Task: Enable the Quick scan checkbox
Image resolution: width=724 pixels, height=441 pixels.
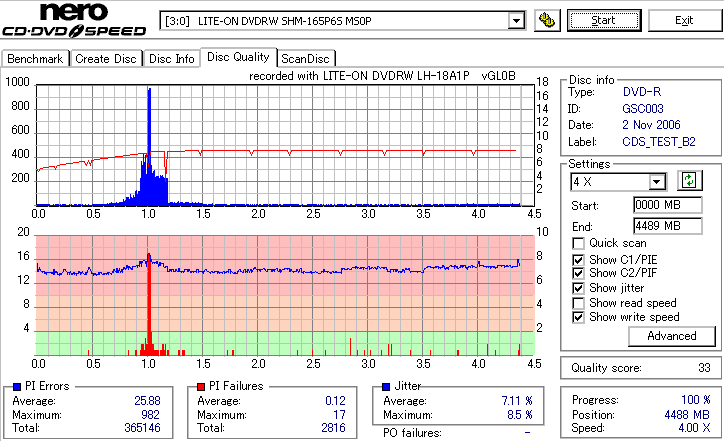Action: [578, 243]
